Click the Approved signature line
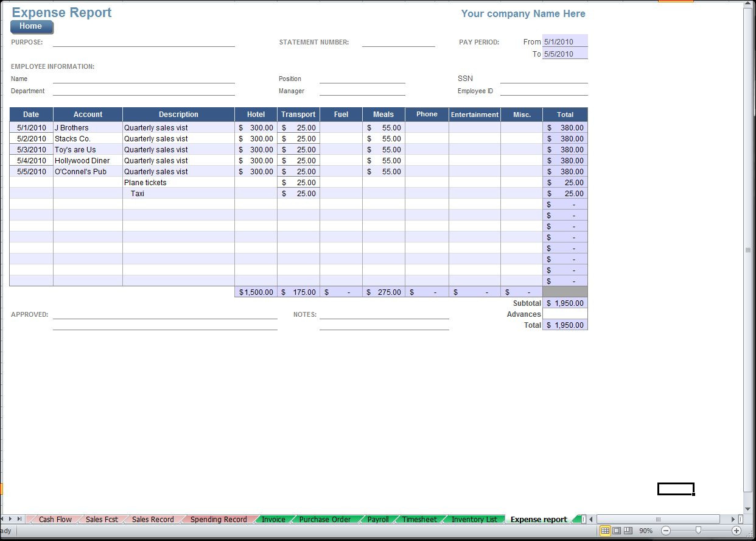Viewport: 756px width, 541px height. click(165, 314)
